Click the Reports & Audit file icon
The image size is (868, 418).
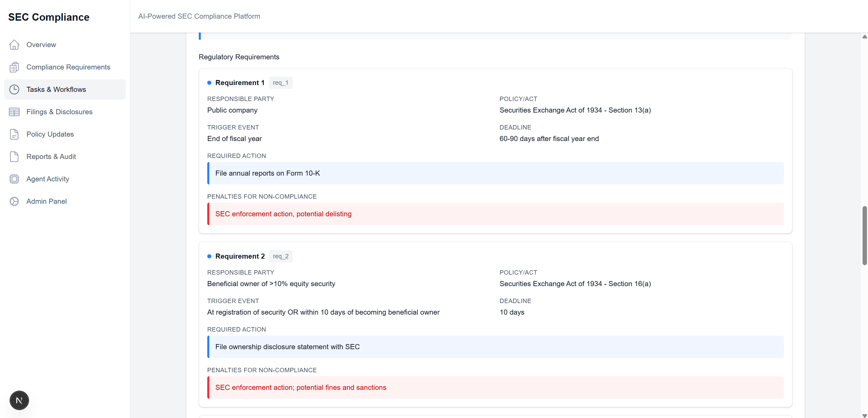(x=14, y=157)
